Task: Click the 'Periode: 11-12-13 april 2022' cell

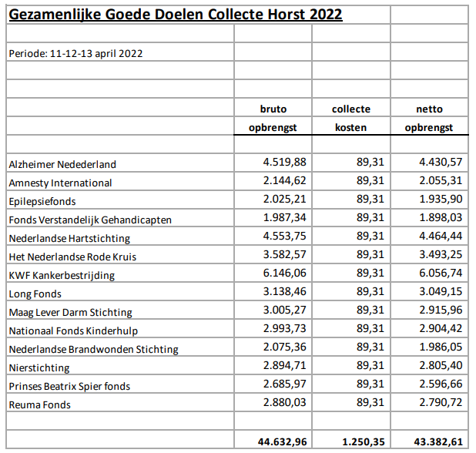Action: pos(75,54)
